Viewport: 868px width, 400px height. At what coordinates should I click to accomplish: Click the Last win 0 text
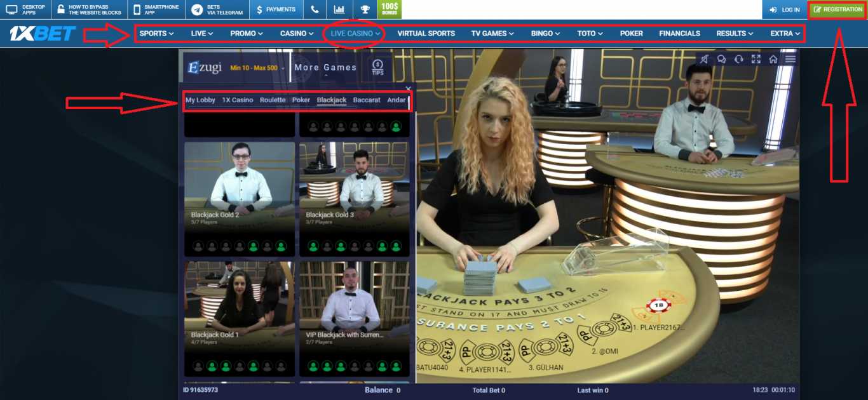pos(593,390)
